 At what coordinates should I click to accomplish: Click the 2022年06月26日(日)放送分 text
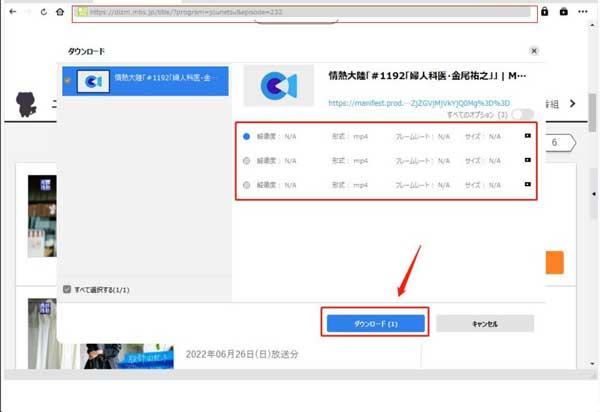[242, 354]
